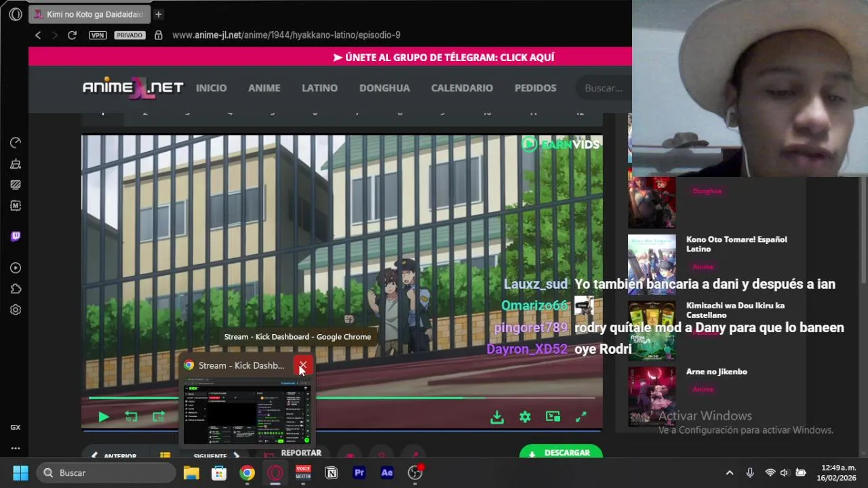Open Opera sidebar settings gear
Image resolution: width=868 pixels, height=488 pixels.
click(16, 310)
